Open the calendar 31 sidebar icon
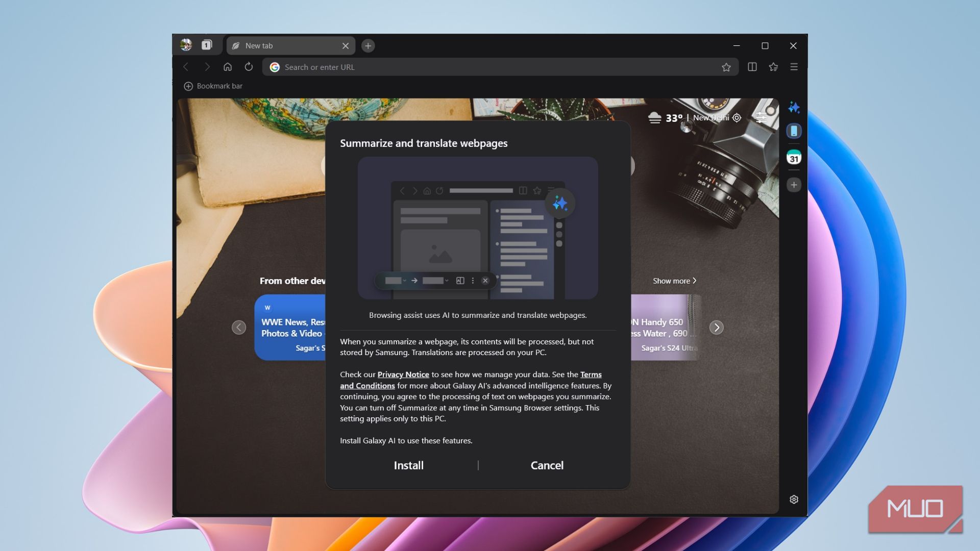This screenshot has width=980, height=551. 794,158
